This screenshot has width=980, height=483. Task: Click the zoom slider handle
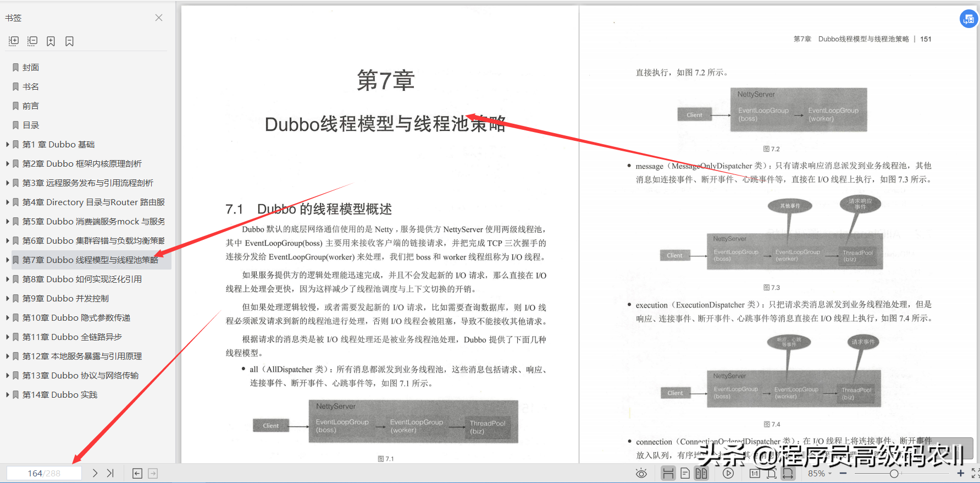[894, 473]
